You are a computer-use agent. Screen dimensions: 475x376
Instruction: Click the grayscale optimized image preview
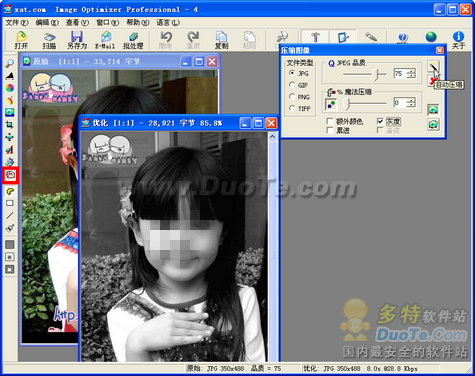click(x=174, y=247)
